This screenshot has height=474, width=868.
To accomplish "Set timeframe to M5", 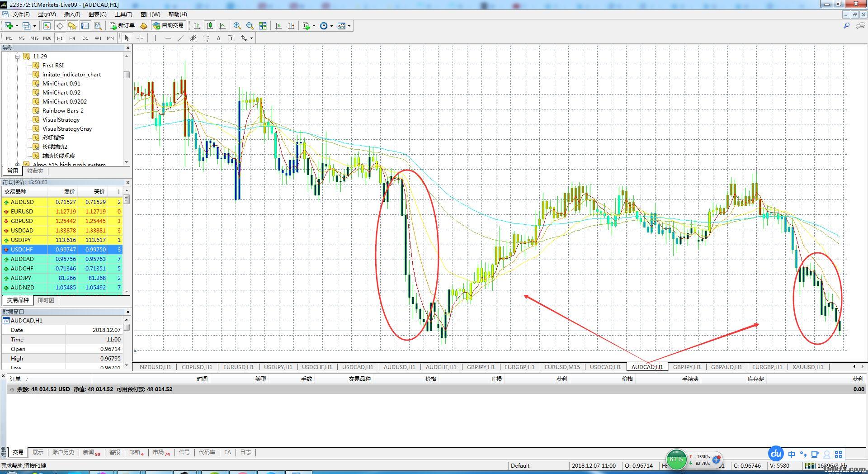I will click(22, 38).
